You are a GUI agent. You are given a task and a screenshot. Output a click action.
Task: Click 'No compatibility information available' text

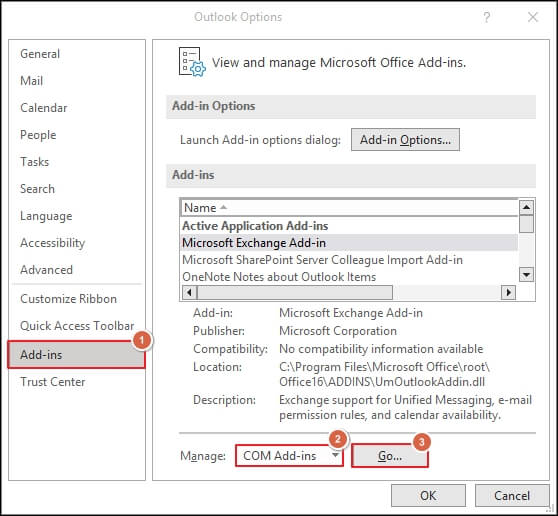point(381,349)
